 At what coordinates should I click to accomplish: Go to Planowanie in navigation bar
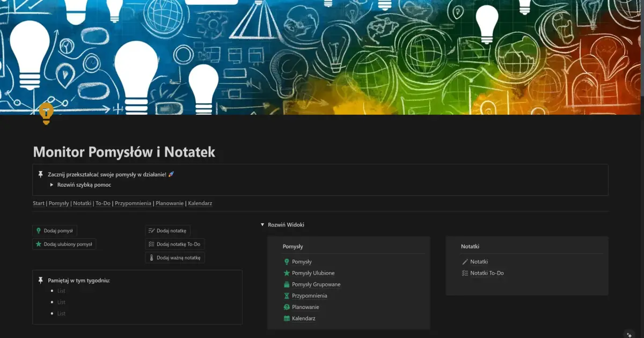(170, 203)
